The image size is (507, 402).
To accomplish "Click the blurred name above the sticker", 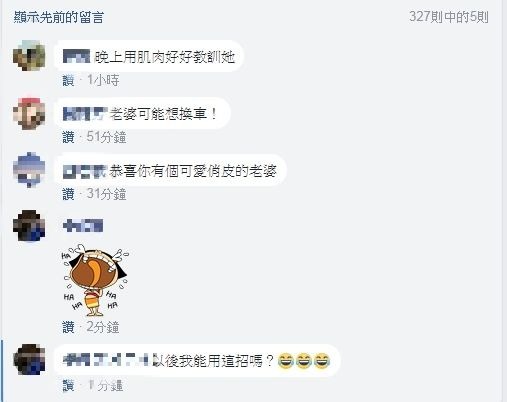I will [x=83, y=226].
